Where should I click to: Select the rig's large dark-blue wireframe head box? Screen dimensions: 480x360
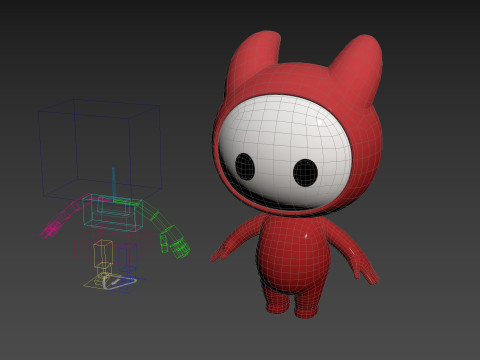coord(100,150)
